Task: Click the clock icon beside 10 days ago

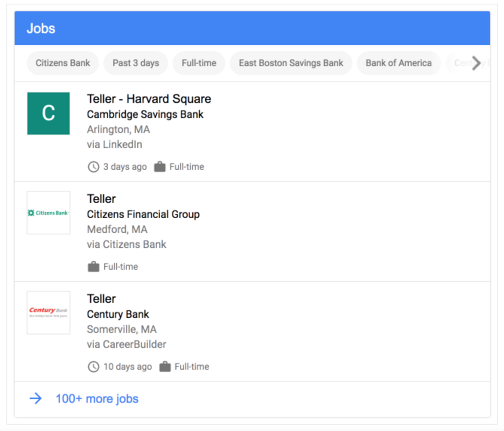Action: tap(93, 367)
